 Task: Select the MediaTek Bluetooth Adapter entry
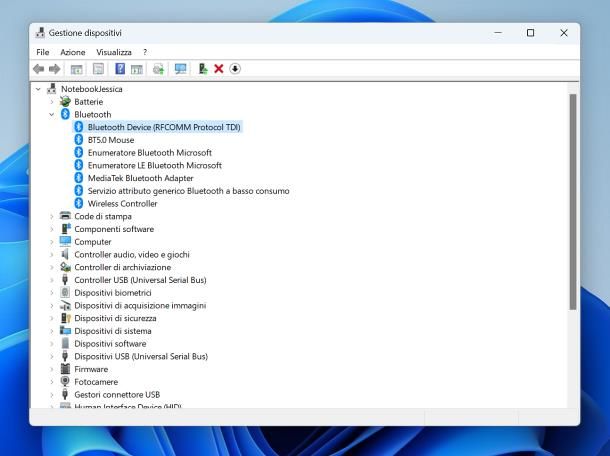click(x=140, y=178)
